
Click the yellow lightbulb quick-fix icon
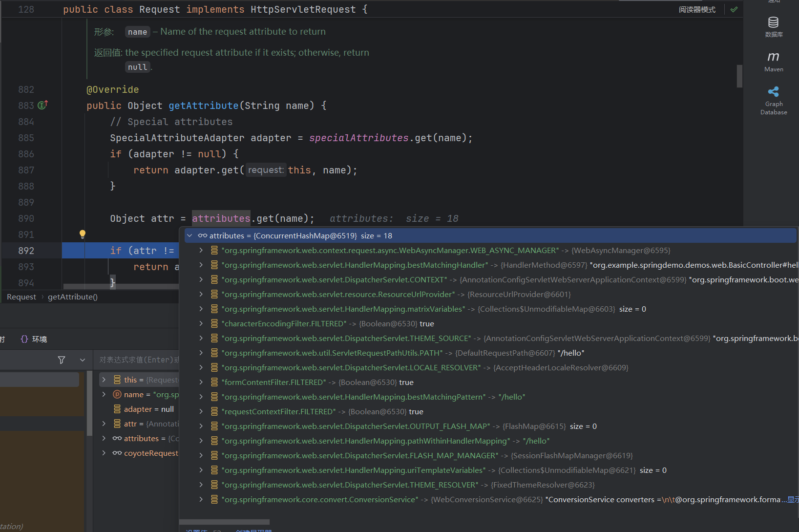click(x=83, y=234)
